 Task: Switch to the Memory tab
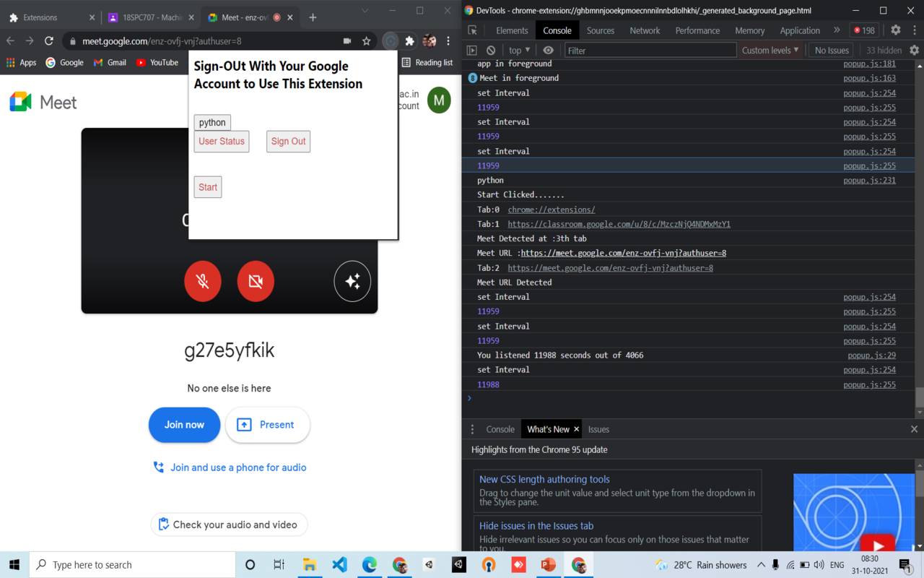(750, 30)
